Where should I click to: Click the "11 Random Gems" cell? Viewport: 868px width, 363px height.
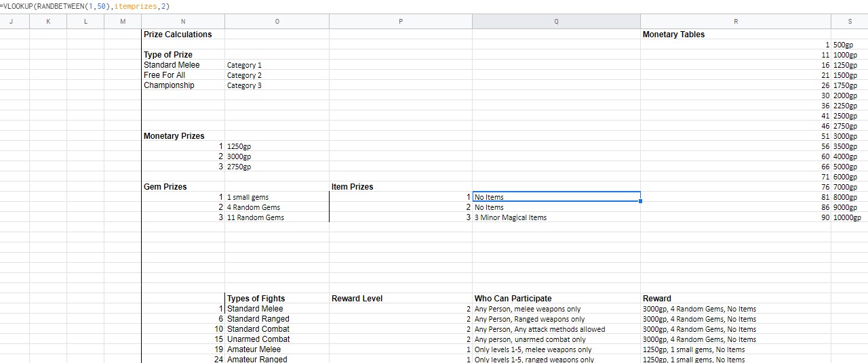(256, 218)
